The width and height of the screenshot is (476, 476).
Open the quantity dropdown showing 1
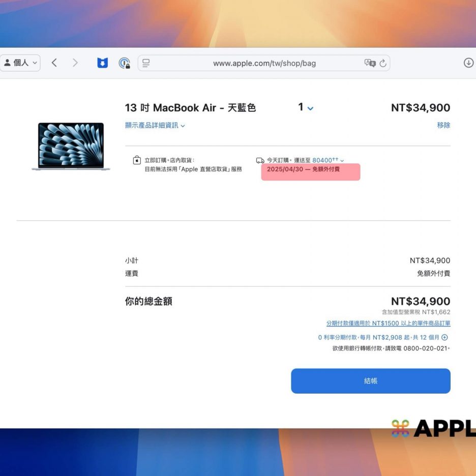tap(306, 108)
